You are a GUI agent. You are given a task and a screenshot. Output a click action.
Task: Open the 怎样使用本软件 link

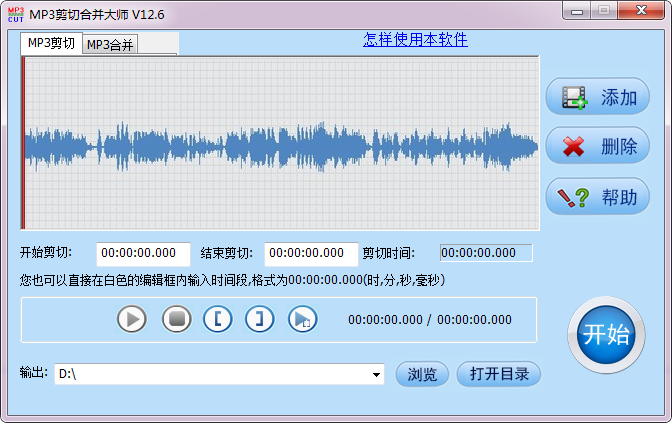pyautogui.click(x=415, y=39)
